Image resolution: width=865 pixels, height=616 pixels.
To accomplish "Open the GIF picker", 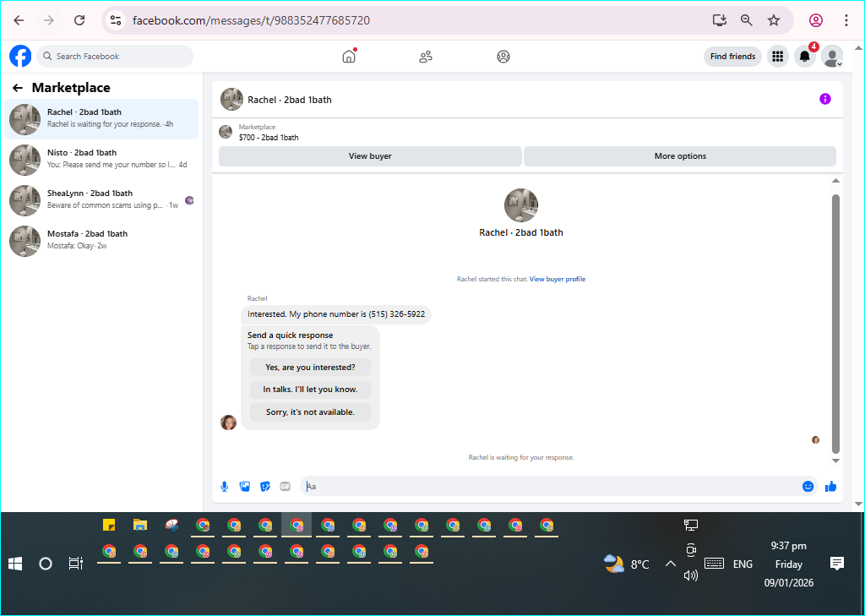I will click(286, 486).
